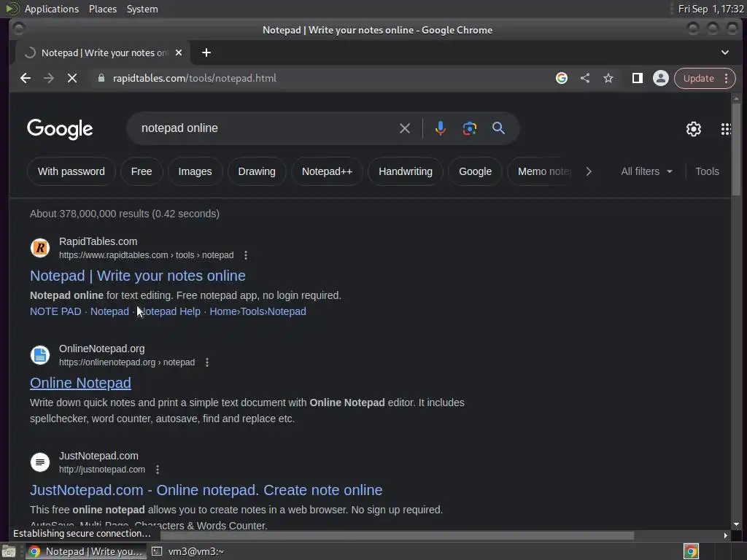
Task: Open the Notepad Help sitelink
Action: (169, 311)
